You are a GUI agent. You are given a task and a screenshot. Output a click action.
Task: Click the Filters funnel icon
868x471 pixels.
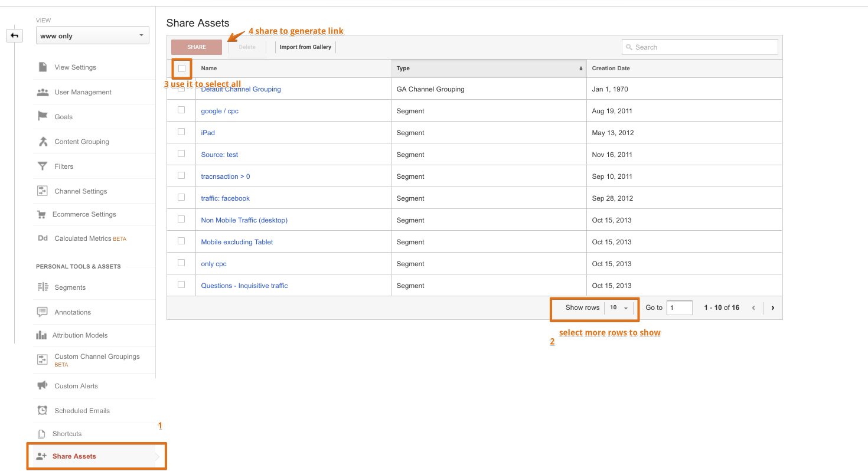point(43,166)
